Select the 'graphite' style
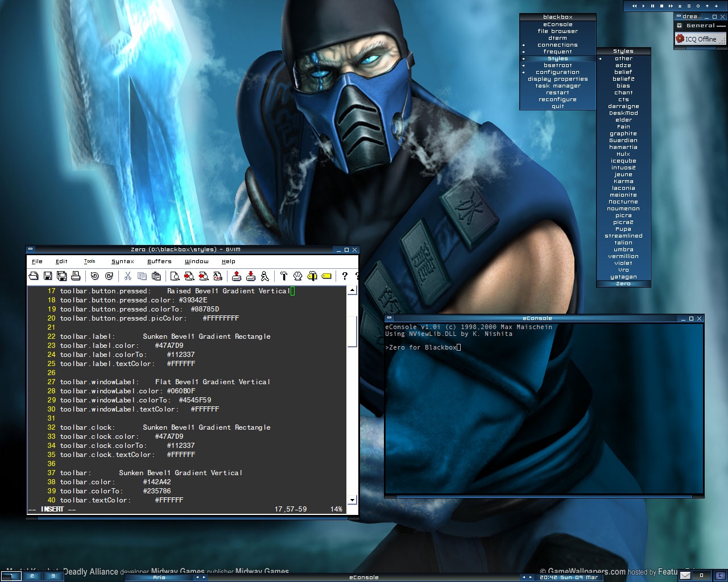 [x=623, y=134]
